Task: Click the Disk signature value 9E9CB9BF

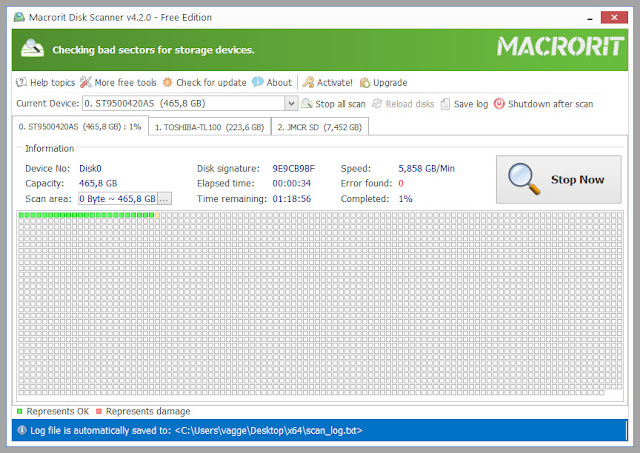Action: 293,169
